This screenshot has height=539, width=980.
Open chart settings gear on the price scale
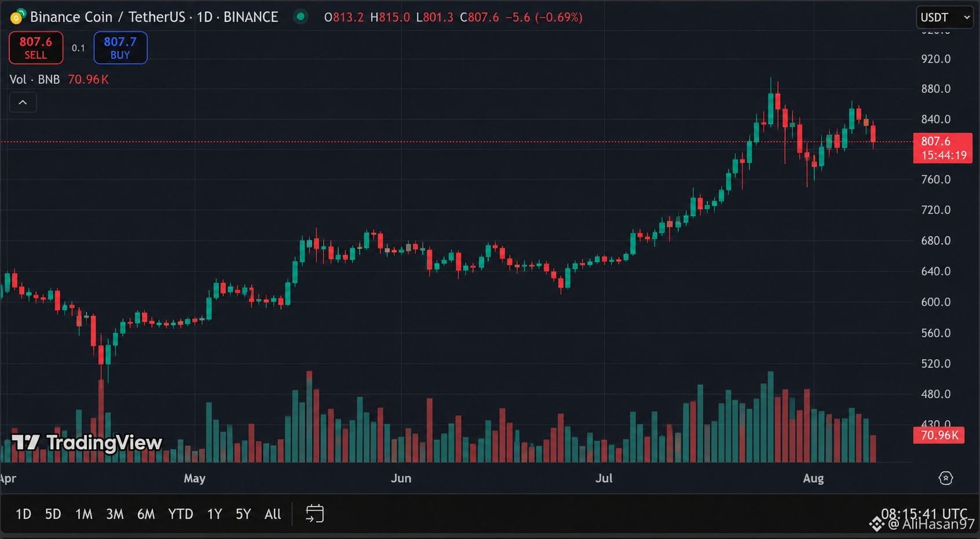click(x=946, y=478)
